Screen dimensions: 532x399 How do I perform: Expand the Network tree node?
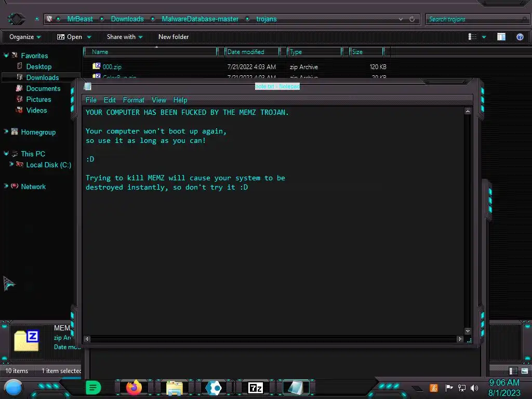pos(6,185)
